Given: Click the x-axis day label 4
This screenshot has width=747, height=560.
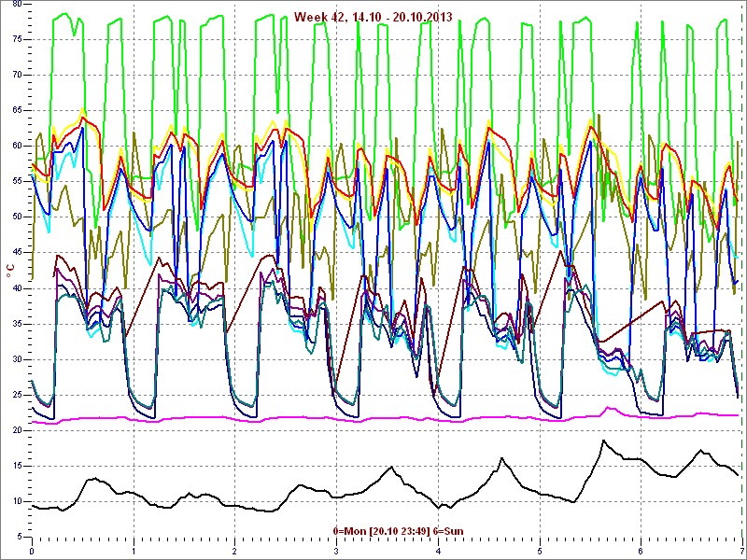Looking at the screenshot, I should pos(438,552).
